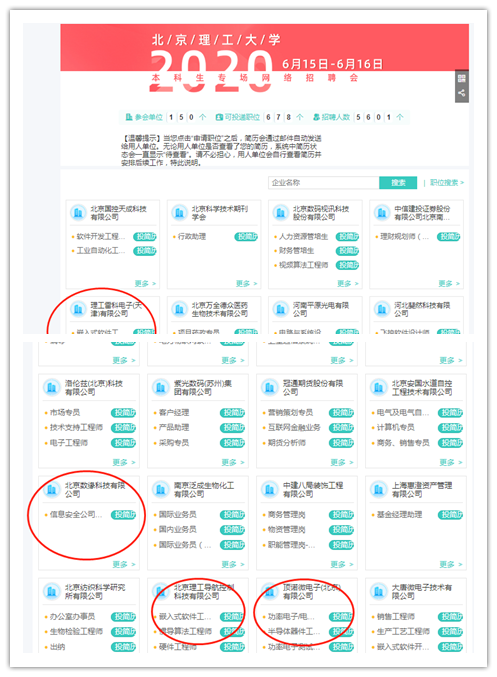Viewport: 497px width, 677px height.
Task: Click logo icon of 中建八局装饰工程有限公司
Action: [270, 489]
